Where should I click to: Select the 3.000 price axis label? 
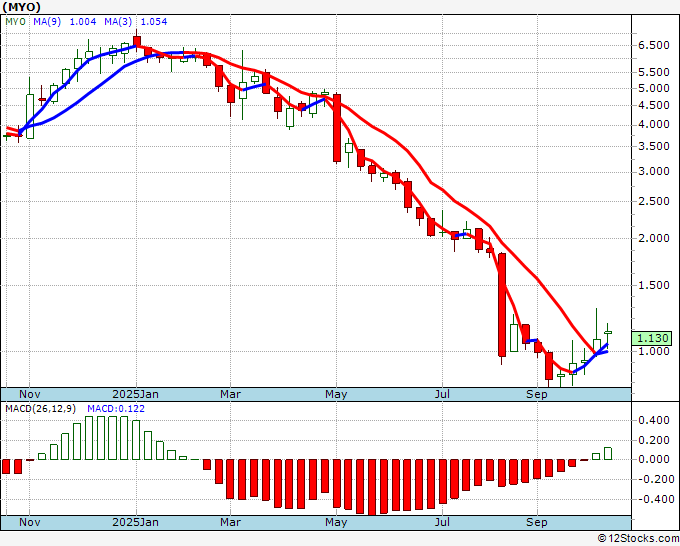click(654, 171)
